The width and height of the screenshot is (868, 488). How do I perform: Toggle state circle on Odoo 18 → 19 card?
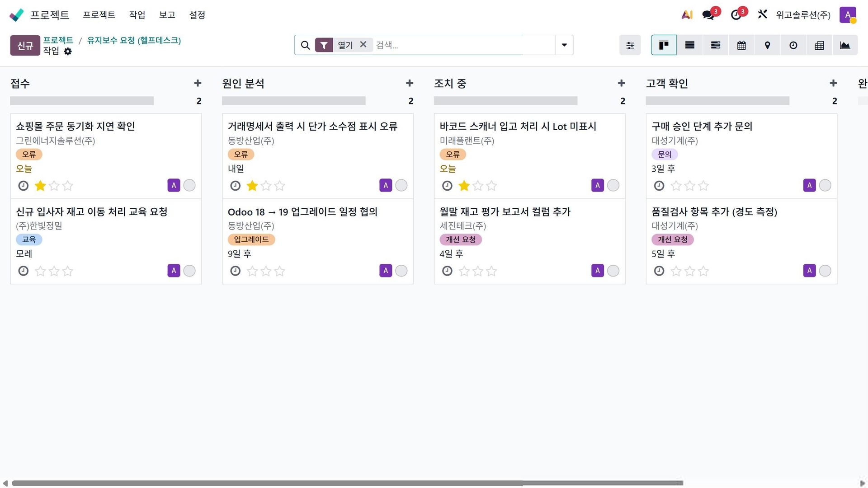coord(401,271)
